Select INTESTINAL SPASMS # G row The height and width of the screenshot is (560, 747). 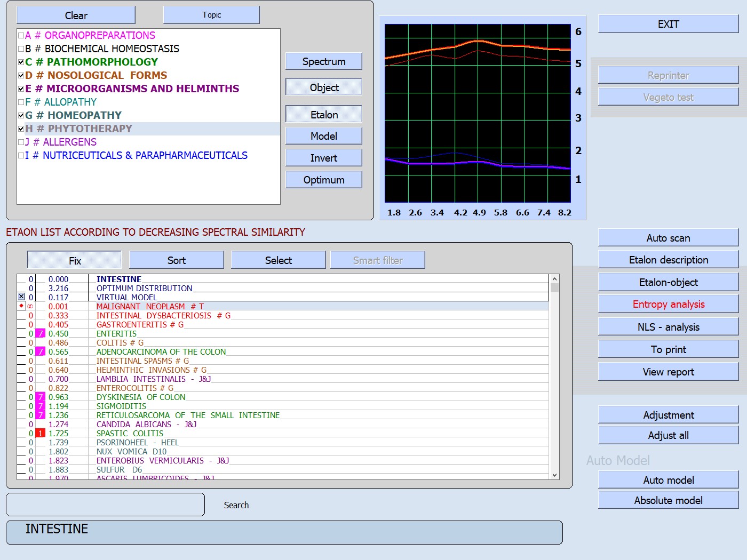tap(283, 361)
